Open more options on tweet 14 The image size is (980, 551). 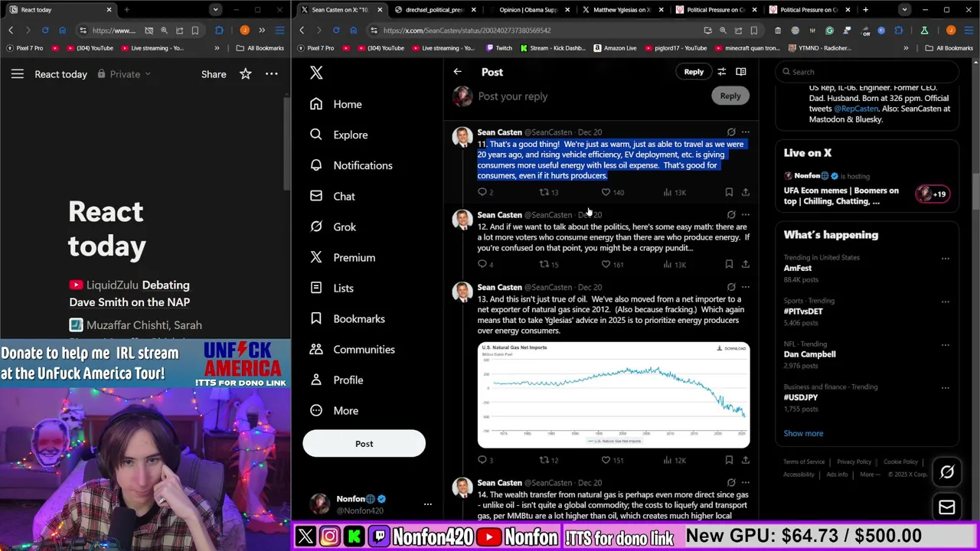pyautogui.click(x=745, y=483)
